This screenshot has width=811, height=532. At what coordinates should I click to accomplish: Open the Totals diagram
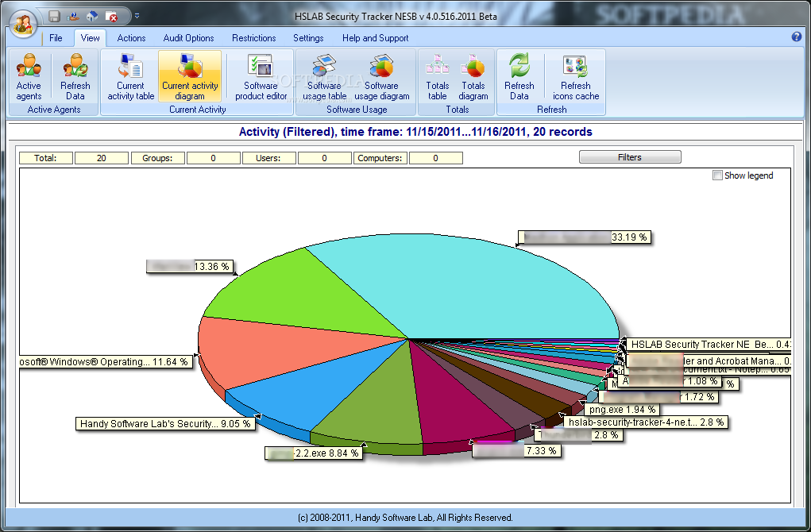[473, 76]
